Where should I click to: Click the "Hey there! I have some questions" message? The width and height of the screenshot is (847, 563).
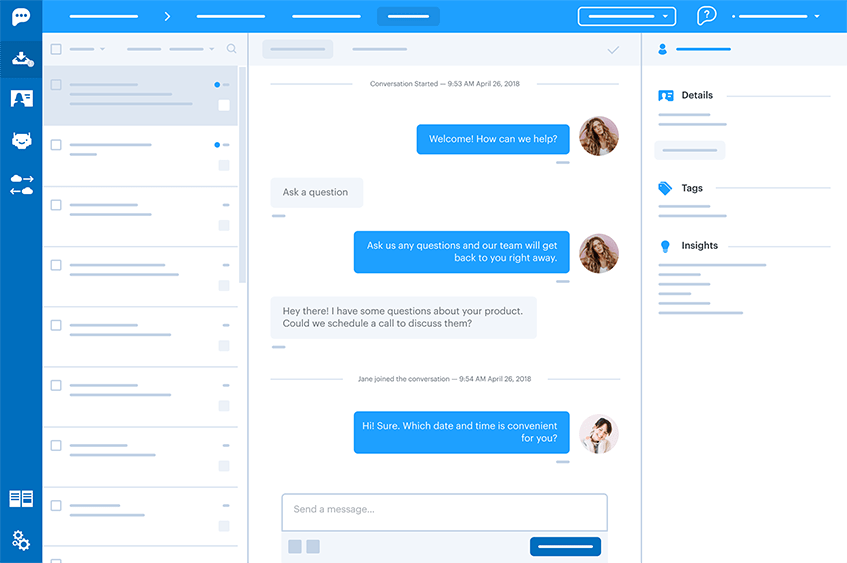tap(404, 318)
